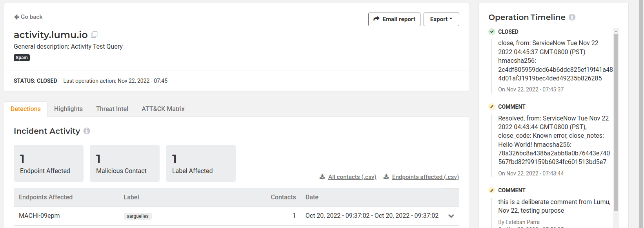Click the Operation Timeline info icon
Image resolution: width=644 pixels, height=228 pixels.
pos(572,17)
